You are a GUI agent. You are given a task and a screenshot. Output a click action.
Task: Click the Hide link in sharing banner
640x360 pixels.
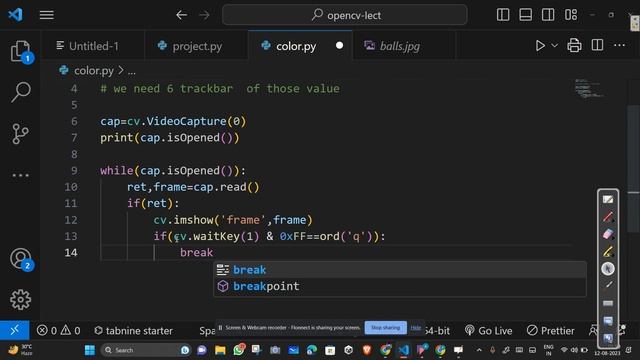(x=416, y=327)
